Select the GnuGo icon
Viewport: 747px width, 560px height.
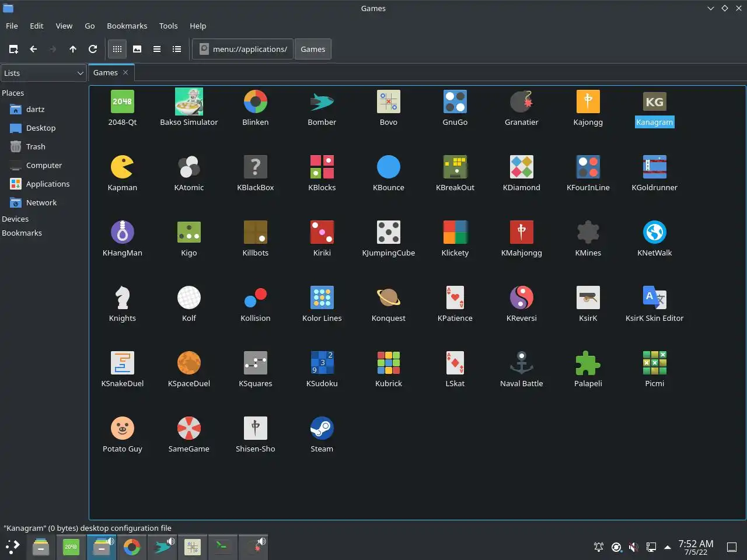tap(455, 101)
